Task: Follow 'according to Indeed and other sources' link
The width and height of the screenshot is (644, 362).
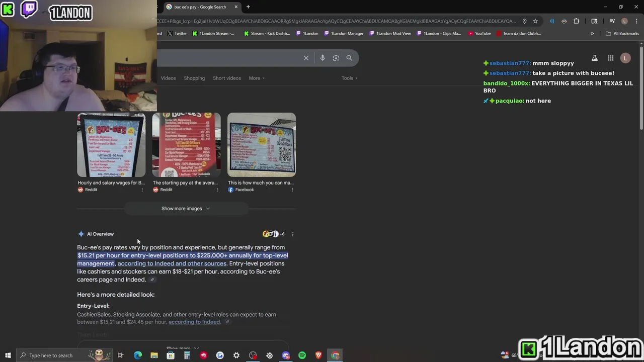Action: 172,263
